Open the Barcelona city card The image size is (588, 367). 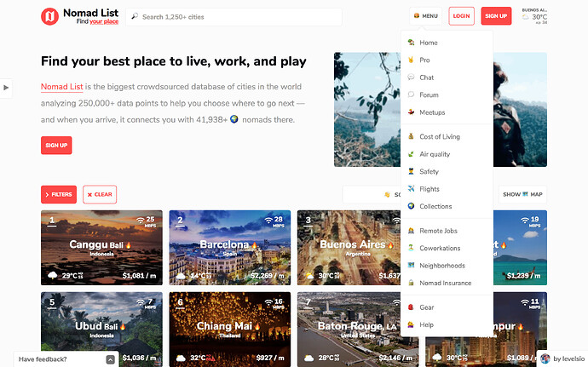click(x=230, y=248)
